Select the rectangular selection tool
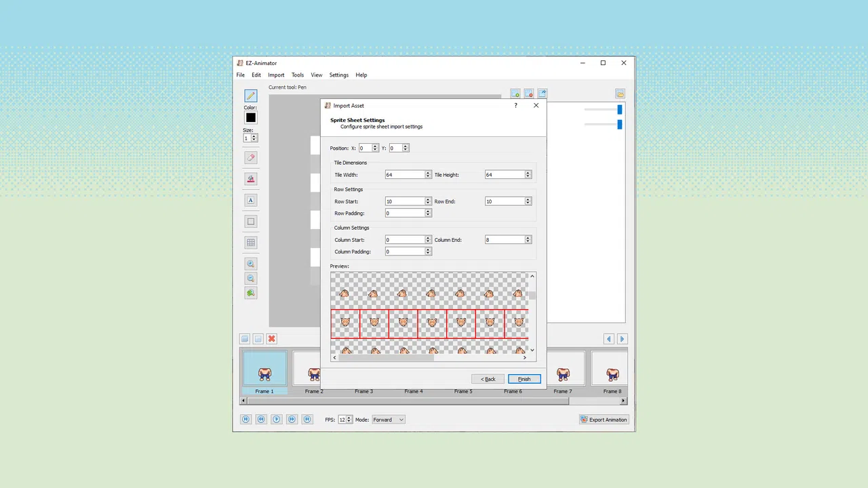The height and width of the screenshot is (488, 868). pos(251,221)
